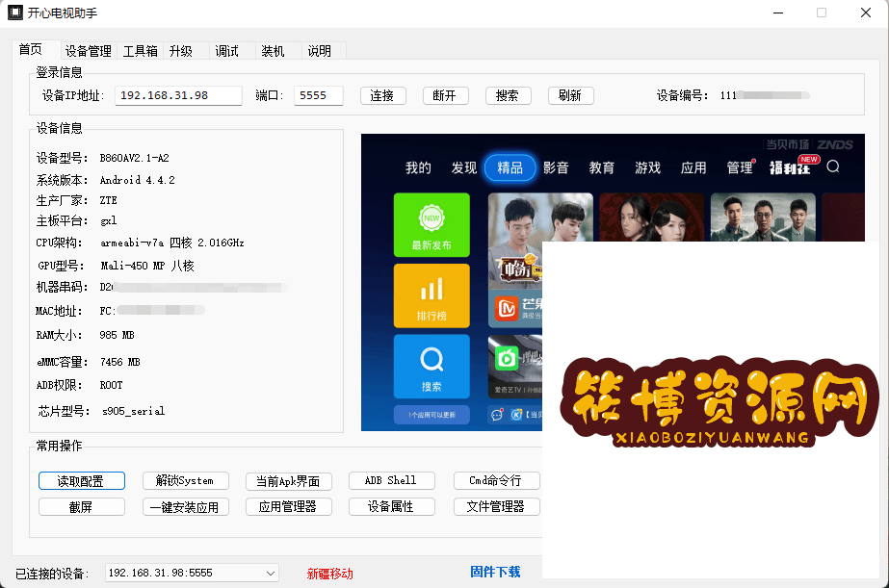Click the 刷新 button
The width and height of the screenshot is (889, 588).
point(570,95)
